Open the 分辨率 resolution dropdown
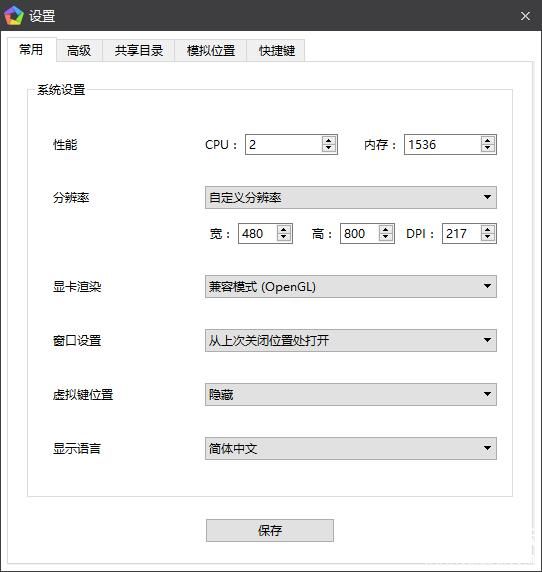542x572 pixels. click(351, 197)
